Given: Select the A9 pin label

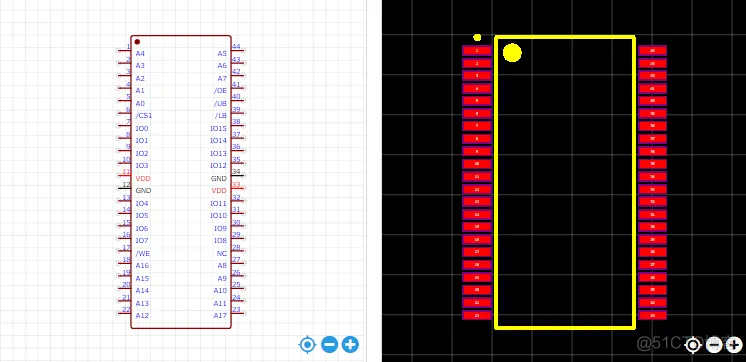Looking at the screenshot, I should click(x=222, y=278).
